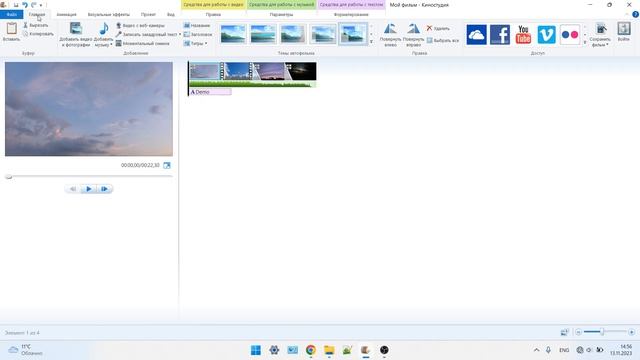This screenshot has height=360, width=640.
Task: Open the Save movie dropdown arrow
Action: coord(607,44)
